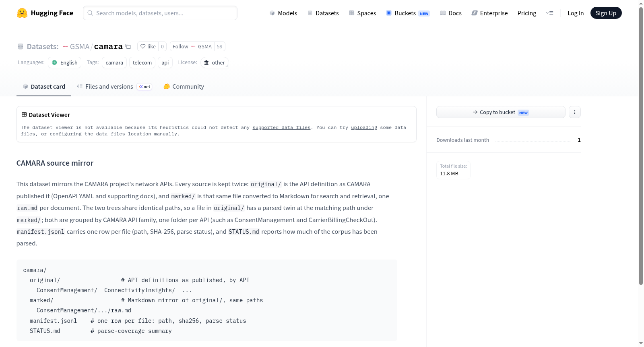The image size is (644, 347).
Task: Select the English language tag
Action: (64, 62)
